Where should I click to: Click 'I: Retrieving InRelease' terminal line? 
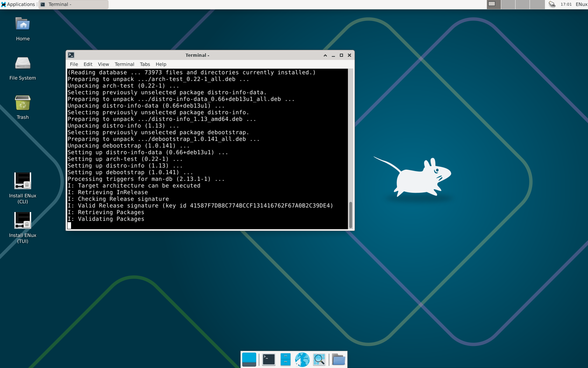[107, 192]
